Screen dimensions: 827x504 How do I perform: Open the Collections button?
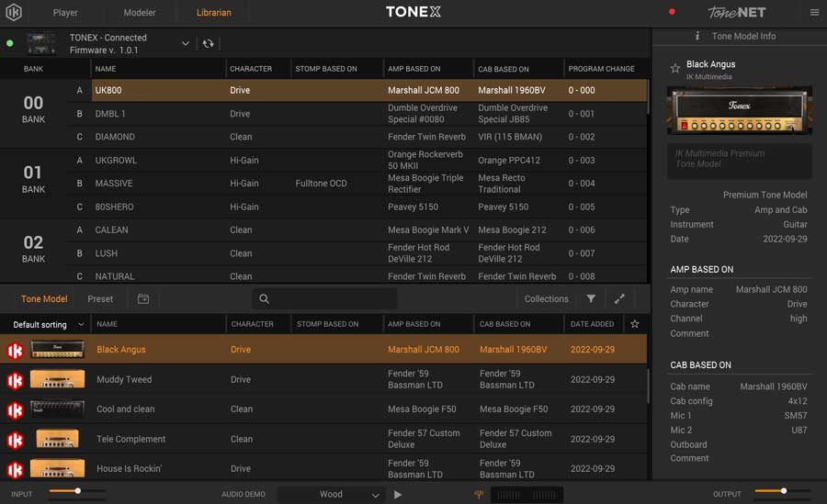tap(547, 299)
